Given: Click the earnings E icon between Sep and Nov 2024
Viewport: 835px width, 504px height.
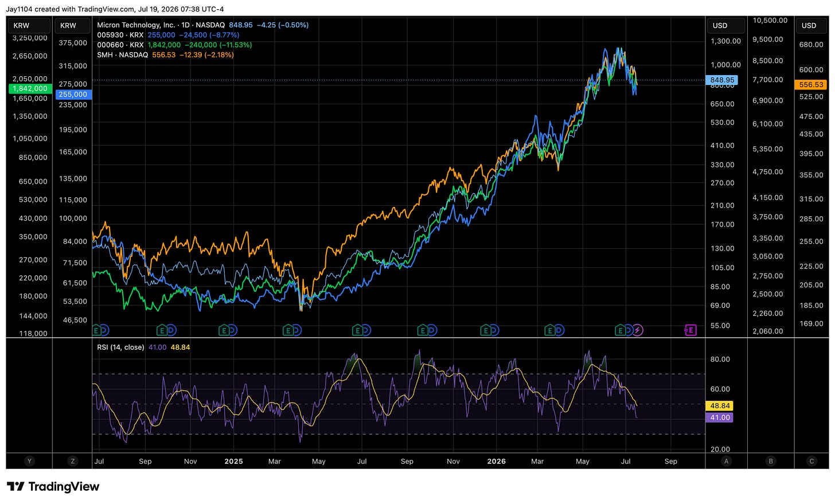Looking at the screenshot, I should 162,330.
